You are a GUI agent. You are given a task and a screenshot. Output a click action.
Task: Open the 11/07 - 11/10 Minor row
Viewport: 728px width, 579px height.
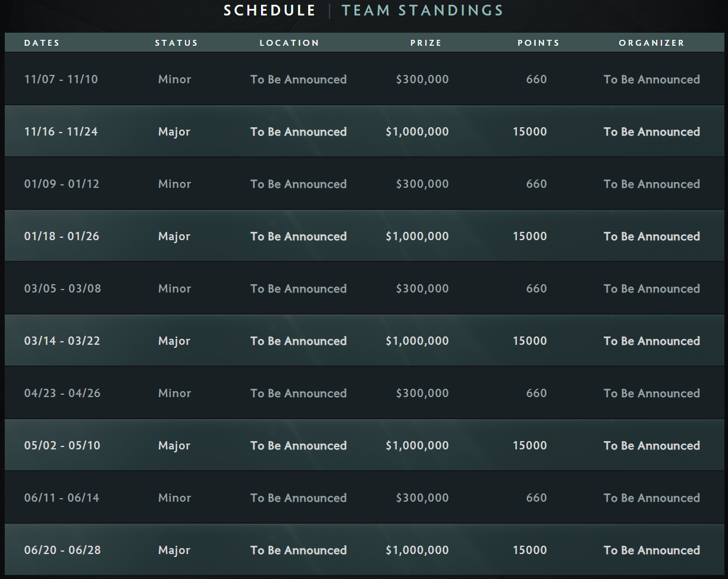(364, 79)
